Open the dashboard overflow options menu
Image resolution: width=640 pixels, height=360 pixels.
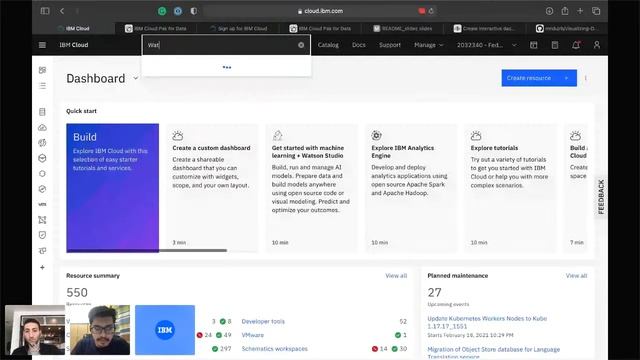[x=586, y=78]
